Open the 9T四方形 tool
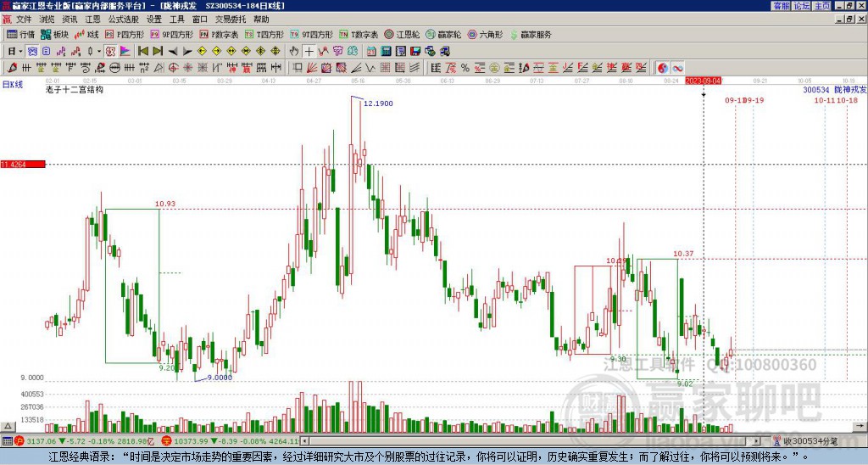 coord(312,34)
